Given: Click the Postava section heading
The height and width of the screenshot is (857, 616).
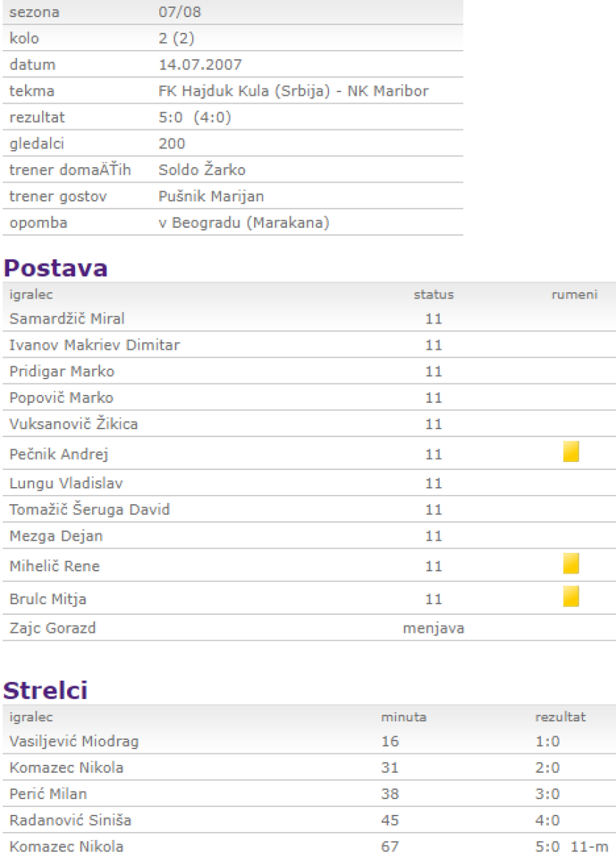Looking at the screenshot, I should pos(56,269).
